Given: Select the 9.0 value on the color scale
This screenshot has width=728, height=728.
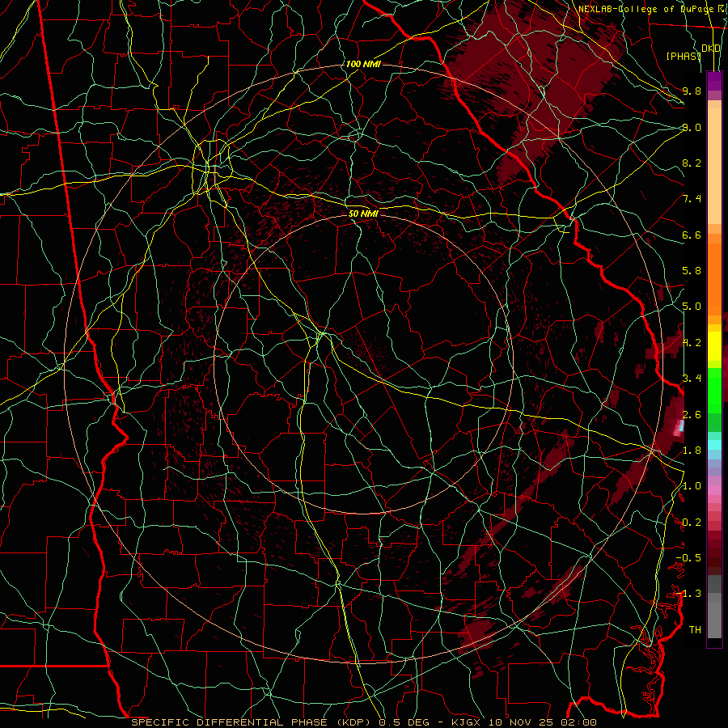Looking at the screenshot, I should (x=692, y=127).
